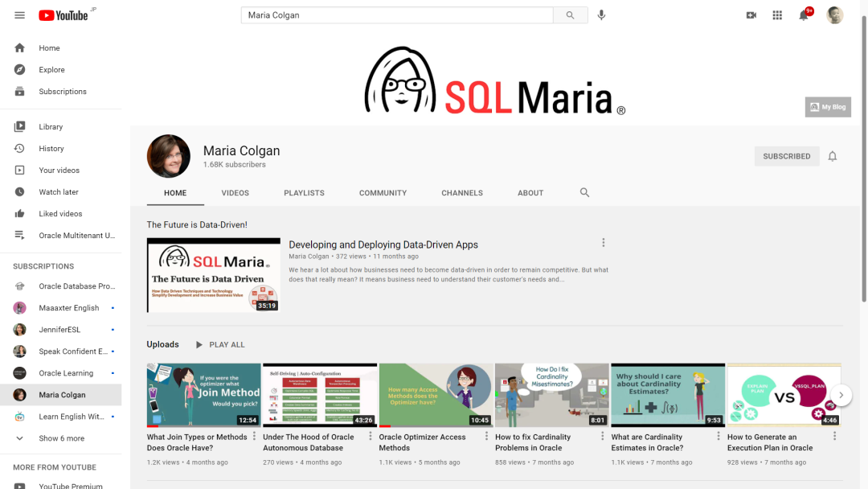The height and width of the screenshot is (489, 868).
Task: Open Developing and Deploying Data-Driven Apps title
Action: (383, 244)
